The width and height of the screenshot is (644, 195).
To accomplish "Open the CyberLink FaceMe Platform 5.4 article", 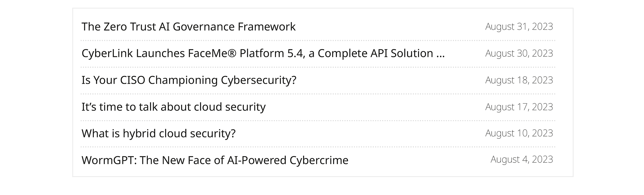I will (x=263, y=53).
